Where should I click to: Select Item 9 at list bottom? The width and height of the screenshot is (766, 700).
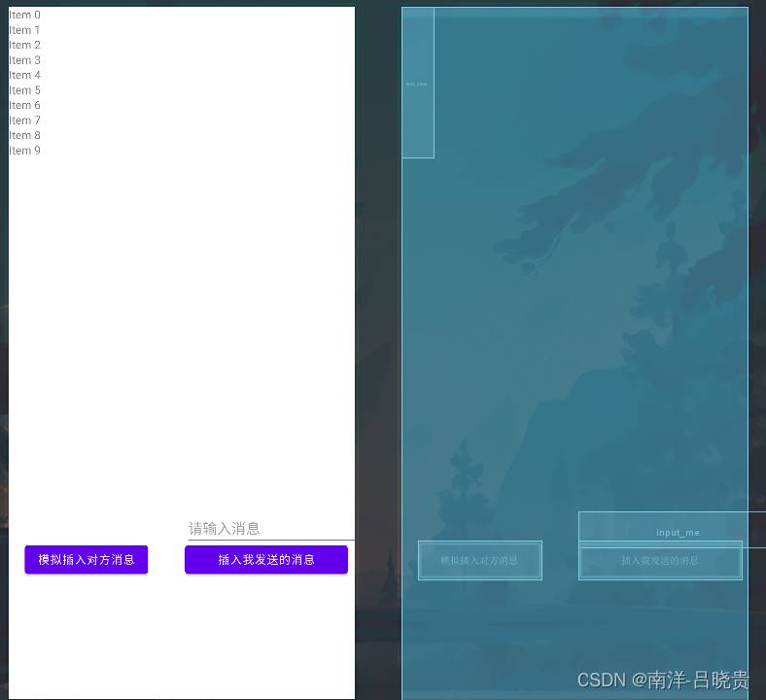click(x=25, y=151)
